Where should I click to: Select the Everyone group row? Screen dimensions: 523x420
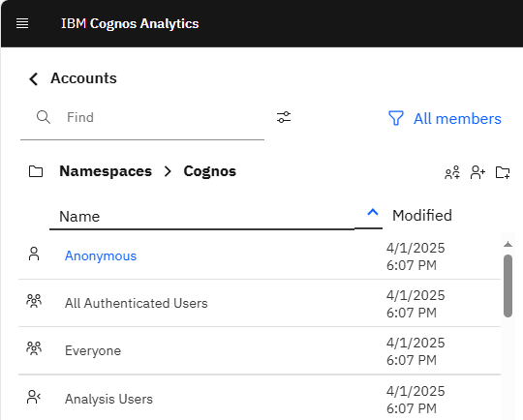click(260, 350)
